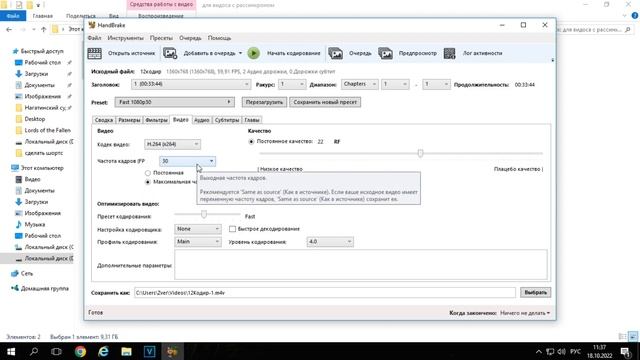Open the Windows Start menu
Screen dimensions: 640x360
click(11, 351)
